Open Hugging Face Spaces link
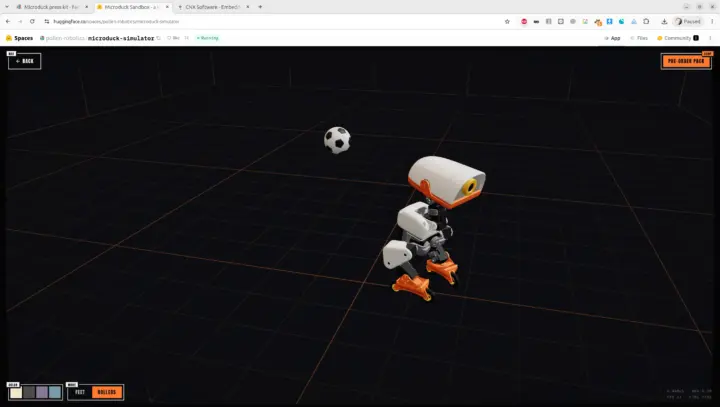This screenshot has height=407, width=720. pos(19,38)
